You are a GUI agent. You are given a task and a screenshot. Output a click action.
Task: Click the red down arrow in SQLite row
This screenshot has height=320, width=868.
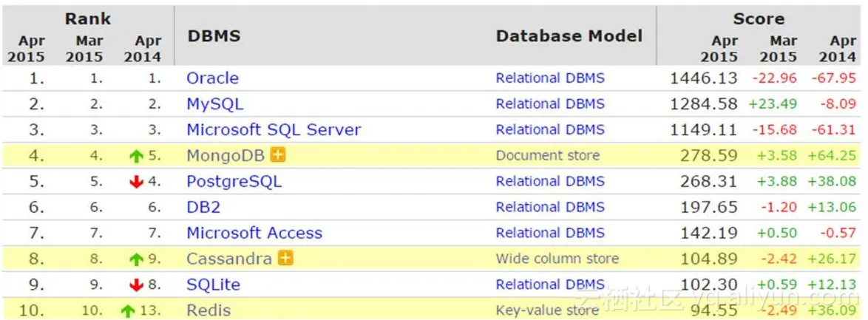click(x=135, y=285)
